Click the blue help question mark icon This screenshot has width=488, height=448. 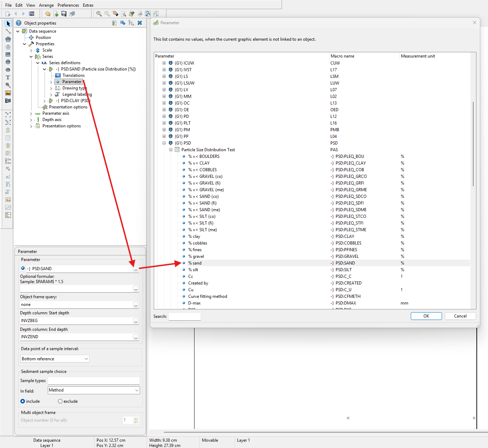19,23
